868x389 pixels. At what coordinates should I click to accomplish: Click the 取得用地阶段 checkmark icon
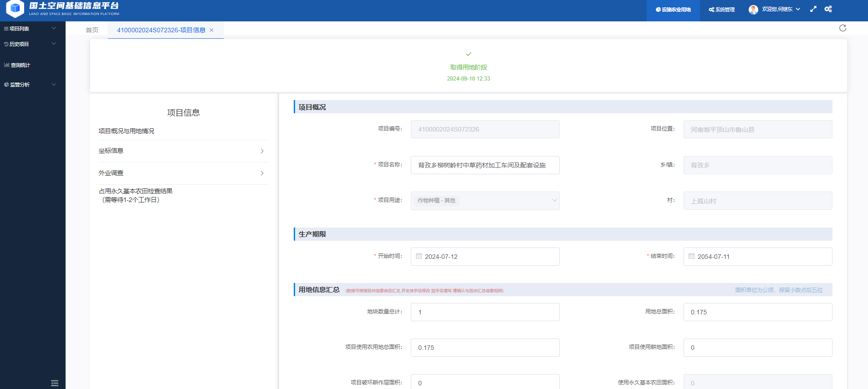(469, 54)
